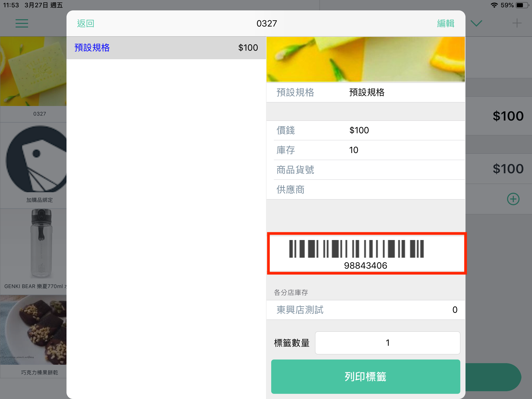This screenshot has height=399, width=532.
Task: Tap the 供應商 row
Action: (365, 190)
